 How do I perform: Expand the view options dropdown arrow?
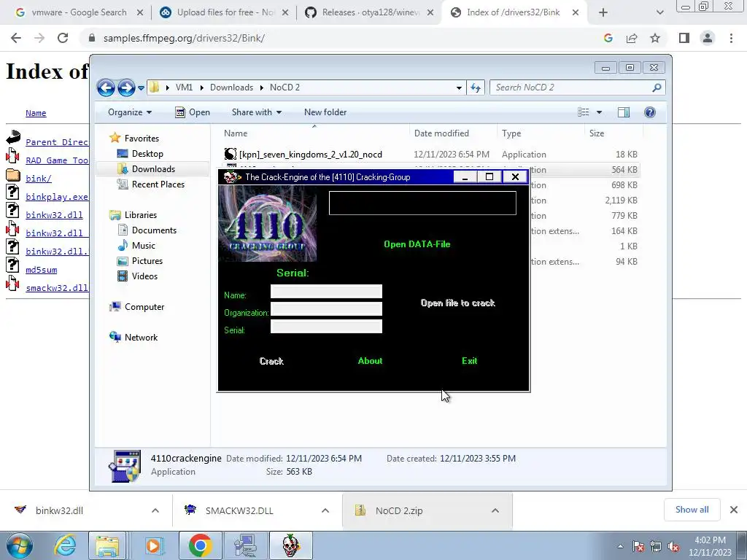coord(600,112)
